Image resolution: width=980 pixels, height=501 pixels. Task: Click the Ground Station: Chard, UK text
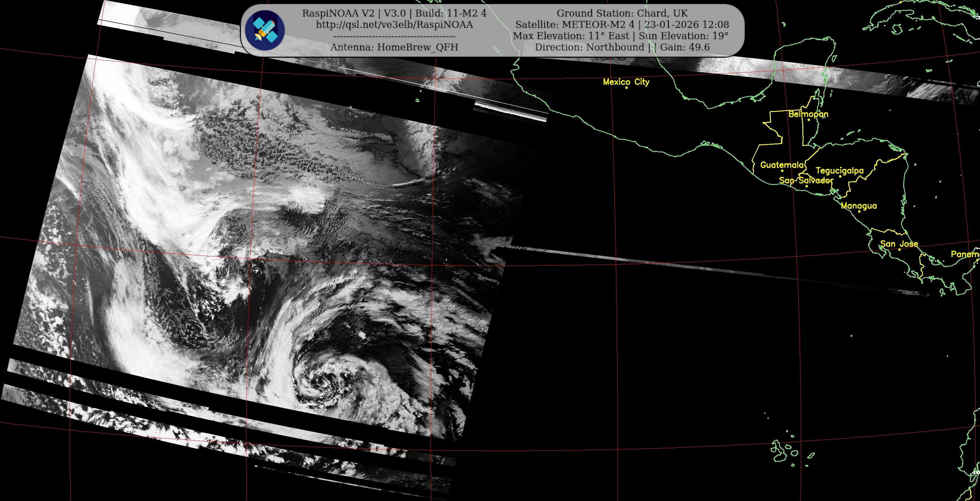pyautogui.click(x=622, y=13)
